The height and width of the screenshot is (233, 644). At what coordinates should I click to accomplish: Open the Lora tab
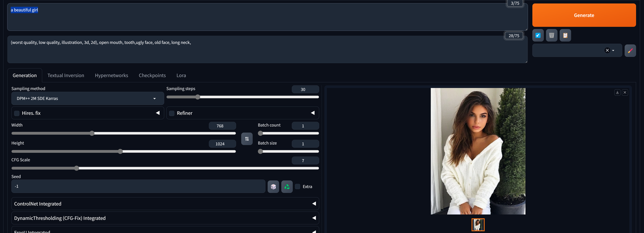[x=181, y=75]
